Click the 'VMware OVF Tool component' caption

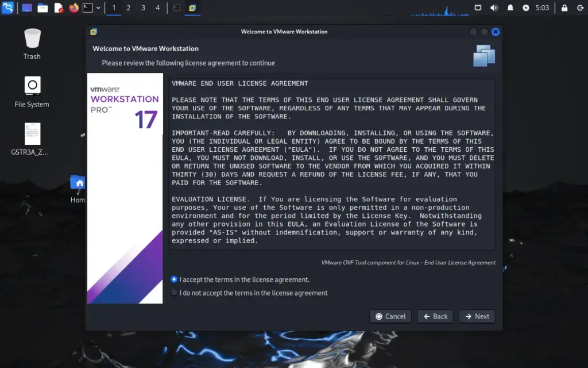(x=408, y=262)
